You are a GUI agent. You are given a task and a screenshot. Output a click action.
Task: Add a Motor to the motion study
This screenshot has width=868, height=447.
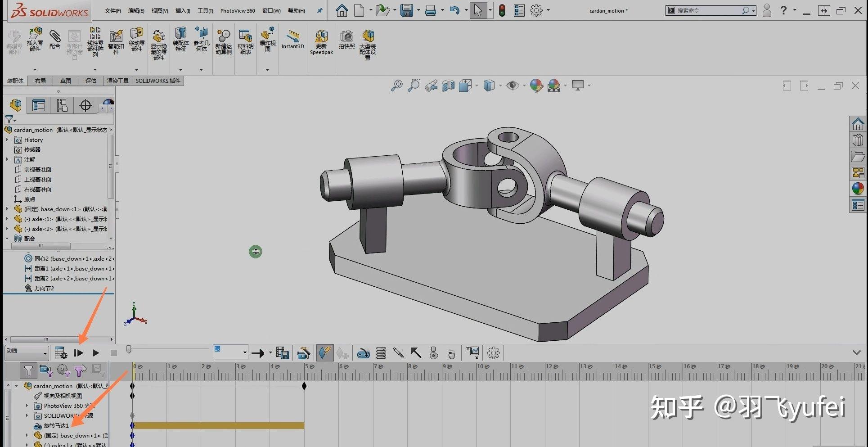(363, 353)
